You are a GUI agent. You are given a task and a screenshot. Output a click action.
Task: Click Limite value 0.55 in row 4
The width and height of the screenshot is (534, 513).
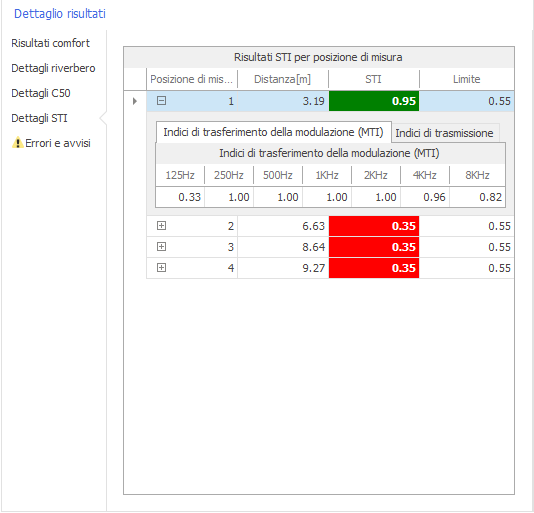pos(499,268)
